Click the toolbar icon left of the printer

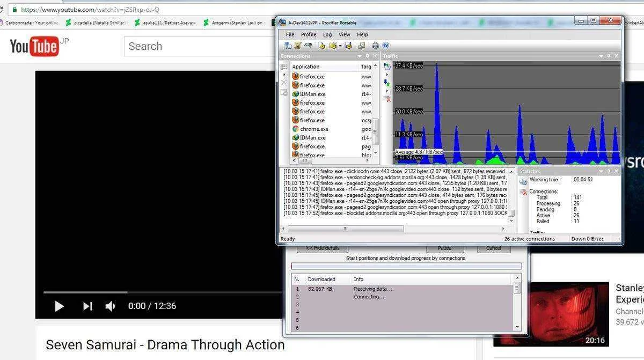click(362, 46)
